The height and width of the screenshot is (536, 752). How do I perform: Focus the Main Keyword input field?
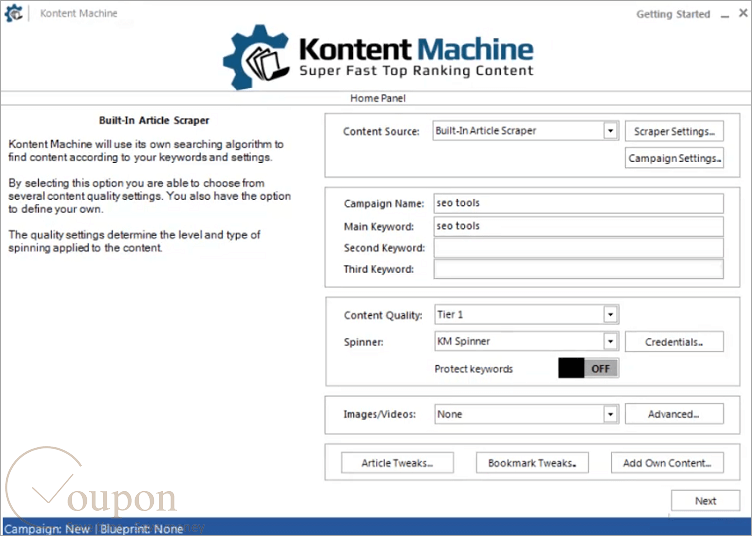click(578, 226)
